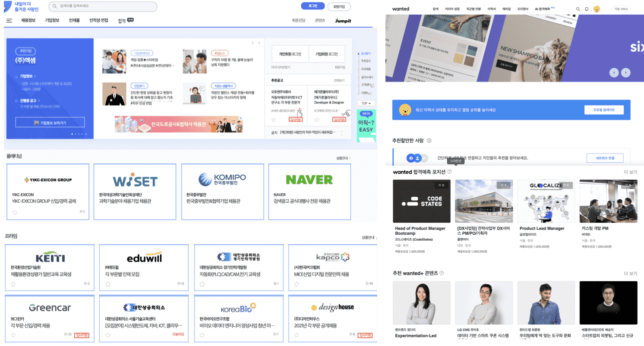
Task: Click 네트워크 연결 button in Wanted
Action: 605,158
